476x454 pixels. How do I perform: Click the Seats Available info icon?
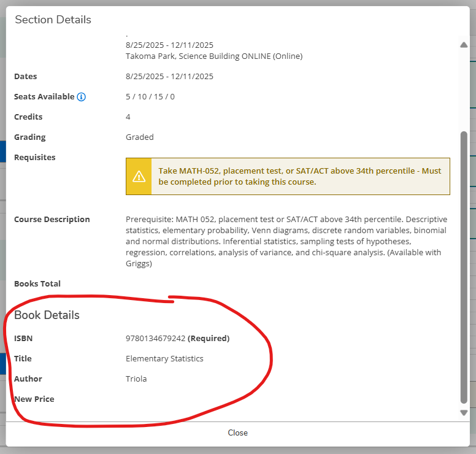[x=82, y=97]
